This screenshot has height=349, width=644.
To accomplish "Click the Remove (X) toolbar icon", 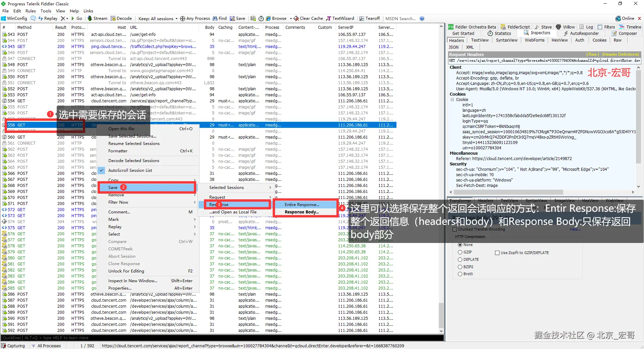I will [x=63, y=18].
